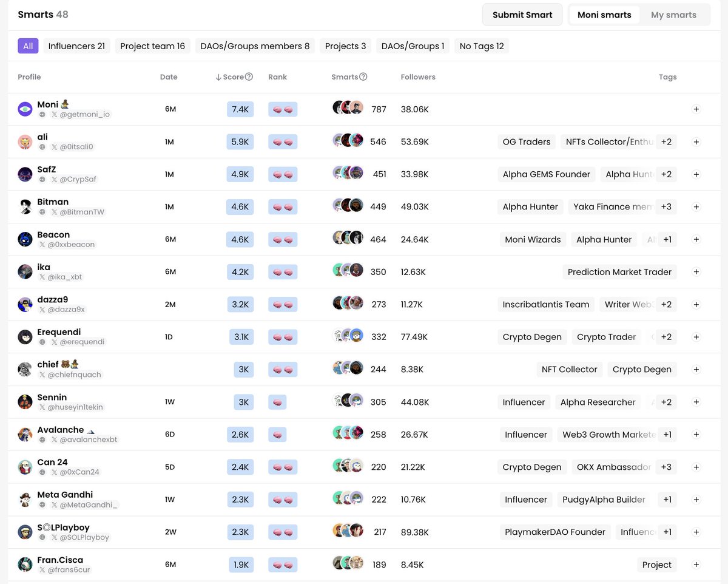Click the Moni Wizards tag
Image resolution: width=728 pixels, height=584 pixels.
(x=533, y=240)
